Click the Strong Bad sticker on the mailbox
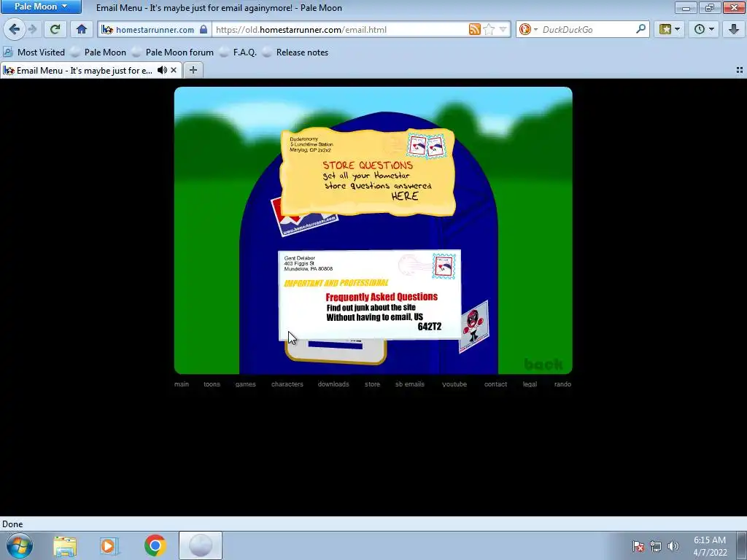This screenshot has width=747, height=560. click(473, 327)
